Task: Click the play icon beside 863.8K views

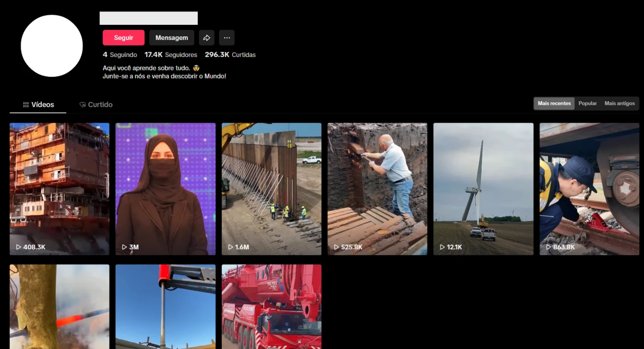Action: click(549, 247)
